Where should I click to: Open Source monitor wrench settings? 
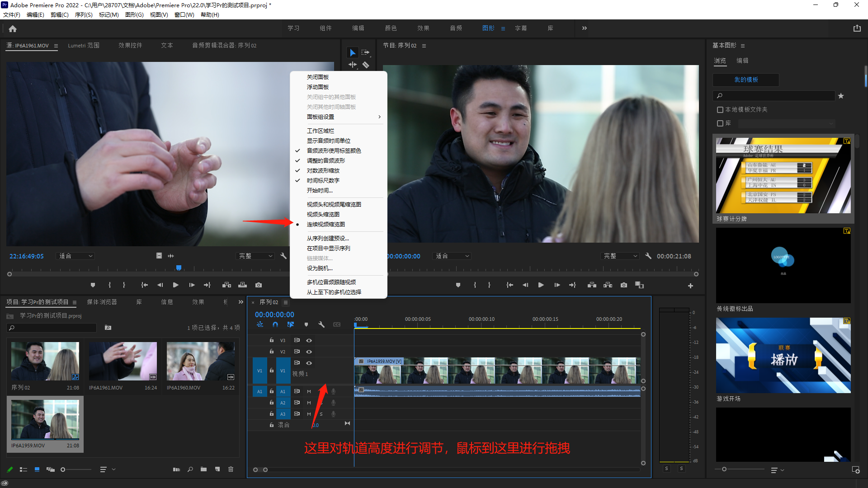point(283,256)
